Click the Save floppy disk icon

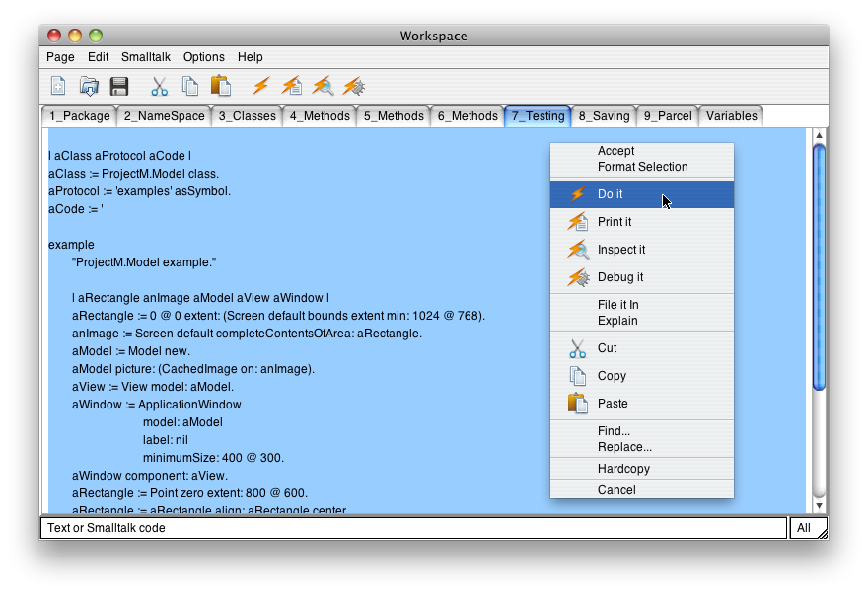119,87
